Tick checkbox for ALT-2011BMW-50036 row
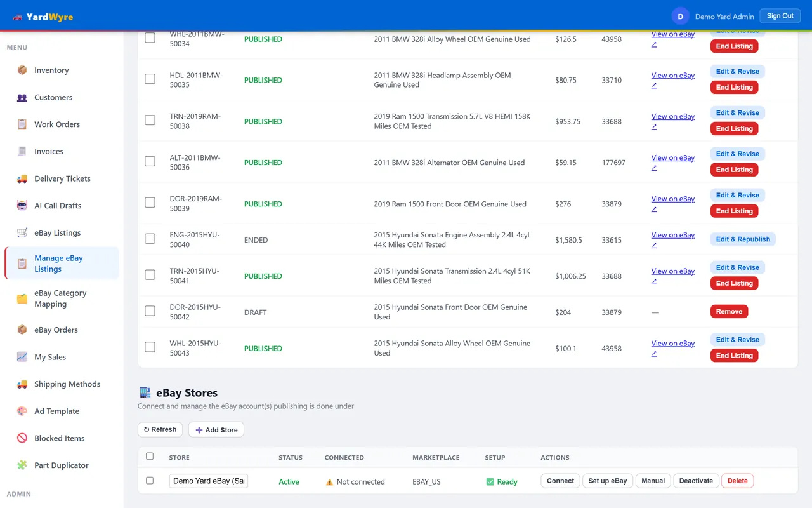Viewport: 812px width, 508px height. (x=150, y=161)
